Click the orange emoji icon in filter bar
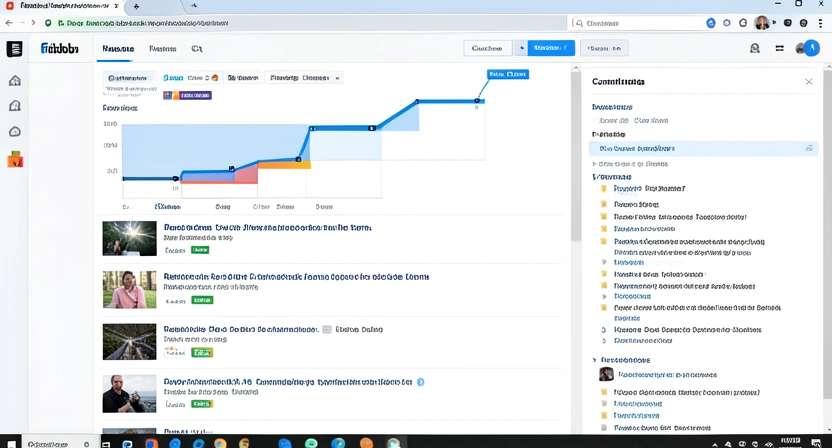 coord(215,78)
